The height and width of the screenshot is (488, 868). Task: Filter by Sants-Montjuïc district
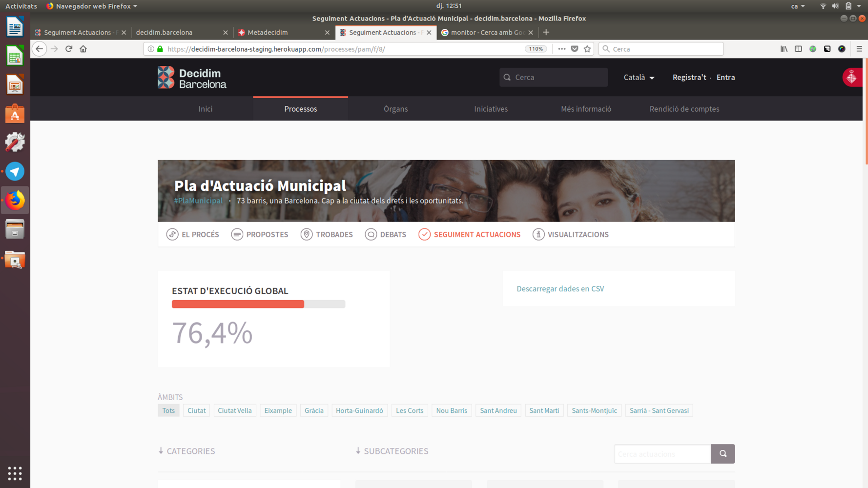(x=594, y=410)
